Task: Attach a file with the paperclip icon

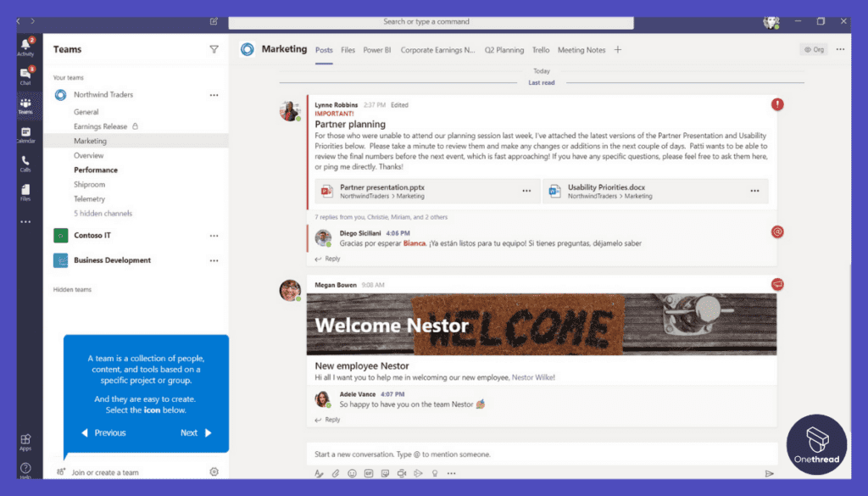Action: (x=336, y=473)
